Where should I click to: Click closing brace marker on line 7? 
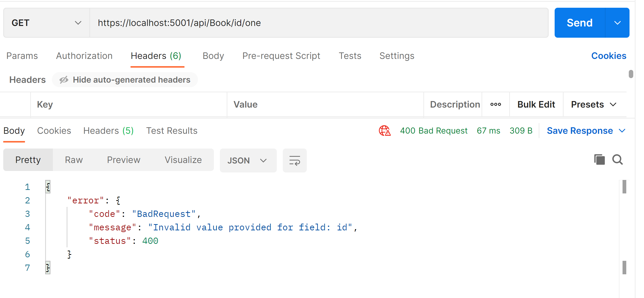click(48, 268)
